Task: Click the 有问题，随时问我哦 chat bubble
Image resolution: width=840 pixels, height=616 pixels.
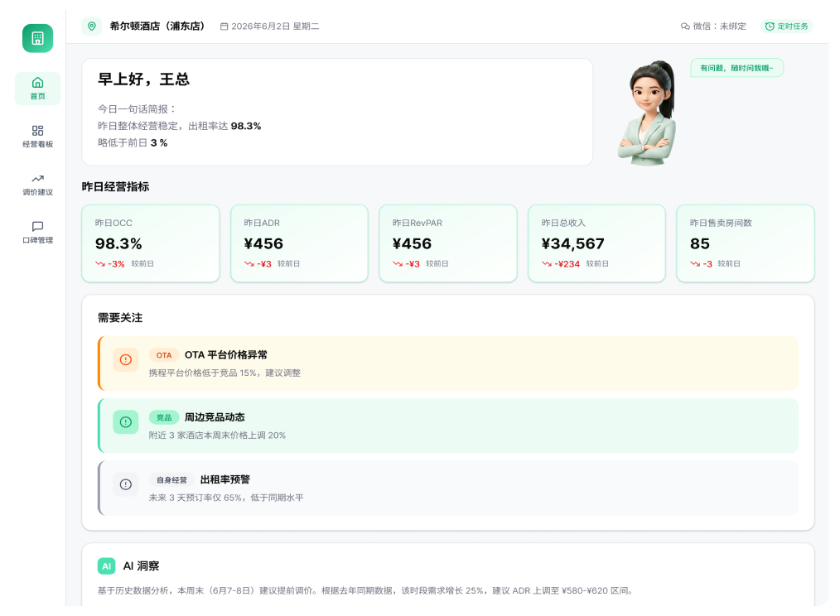Action: (737, 68)
